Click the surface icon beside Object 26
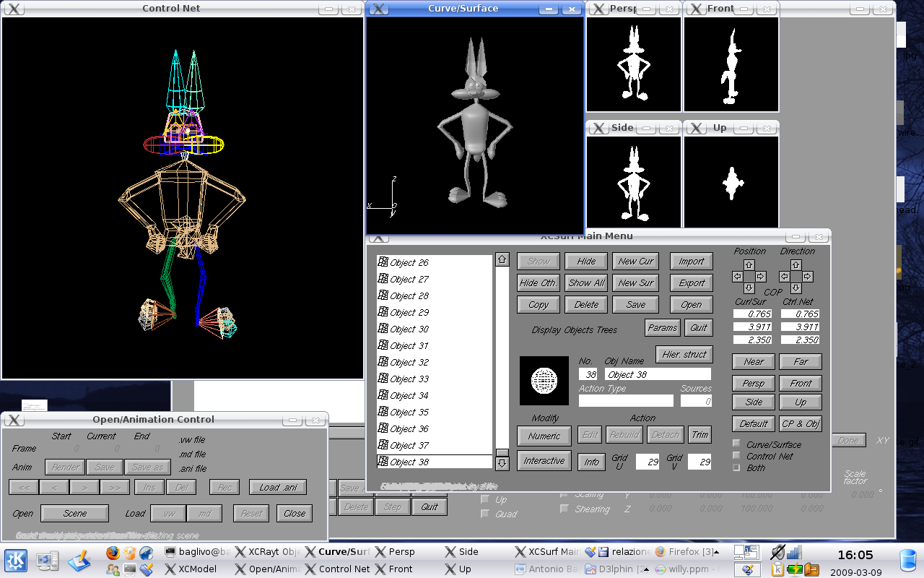The height and width of the screenshot is (578, 924). tap(383, 262)
